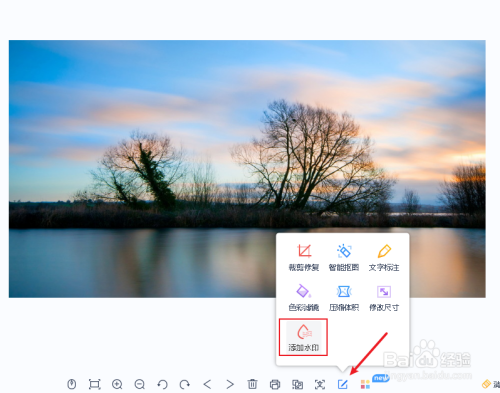Image resolution: width=500 pixels, height=393 pixels.
Task: Go to the previous image
Action: [x=207, y=384]
